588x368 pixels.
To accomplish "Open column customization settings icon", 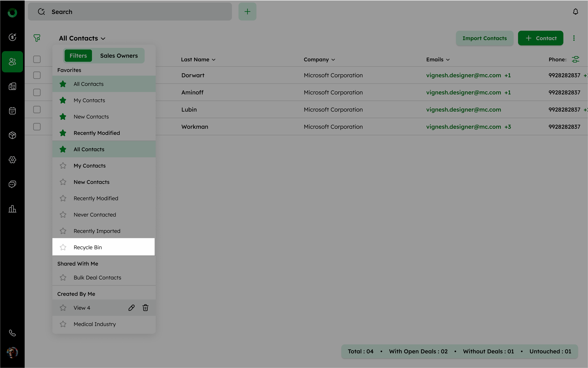I will coord(575,59).
